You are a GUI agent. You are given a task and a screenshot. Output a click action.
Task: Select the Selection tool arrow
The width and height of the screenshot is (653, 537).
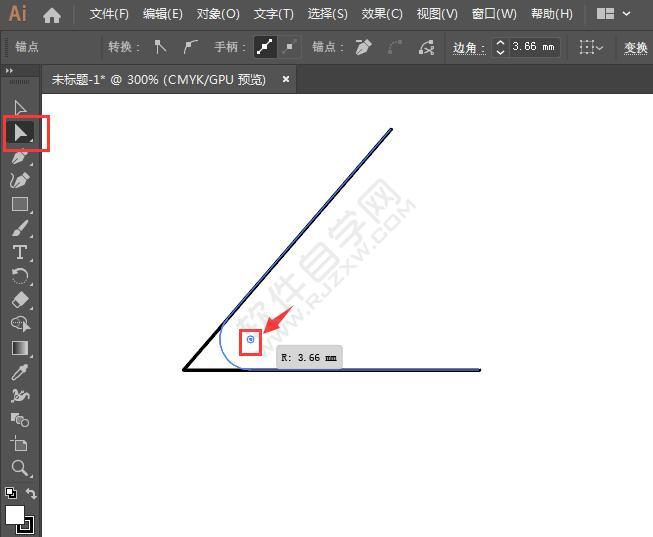click(x=20, y=108)
